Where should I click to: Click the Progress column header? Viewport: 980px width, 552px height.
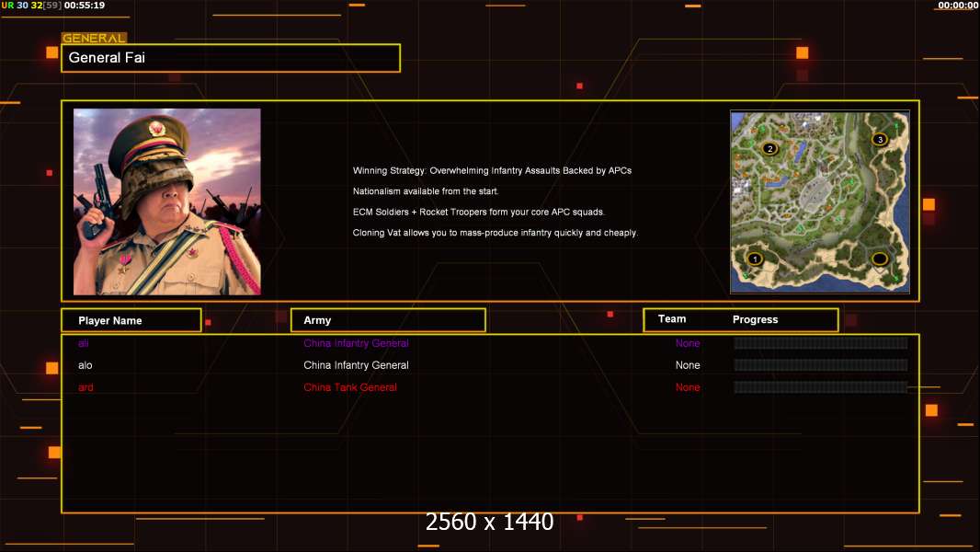point(755,319)
